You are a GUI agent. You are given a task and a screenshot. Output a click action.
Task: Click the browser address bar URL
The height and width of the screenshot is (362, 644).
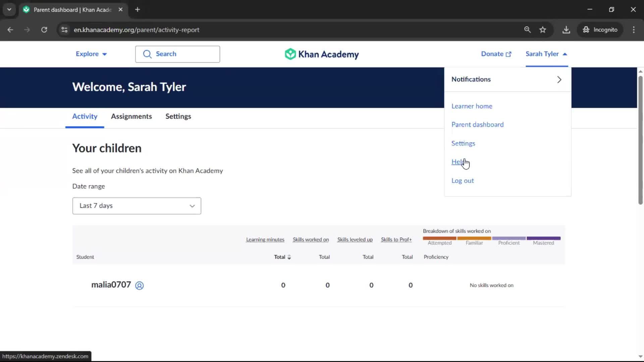[137, 30]
